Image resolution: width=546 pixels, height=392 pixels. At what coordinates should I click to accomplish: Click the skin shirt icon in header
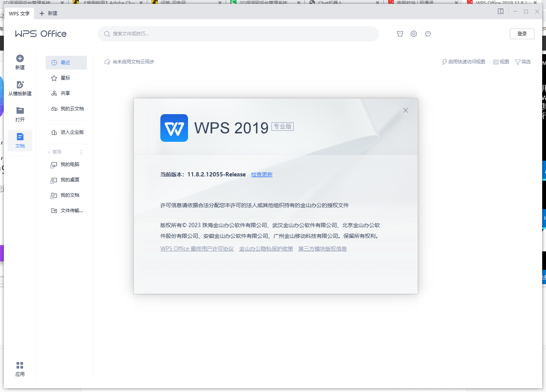[x=400, y=34]
